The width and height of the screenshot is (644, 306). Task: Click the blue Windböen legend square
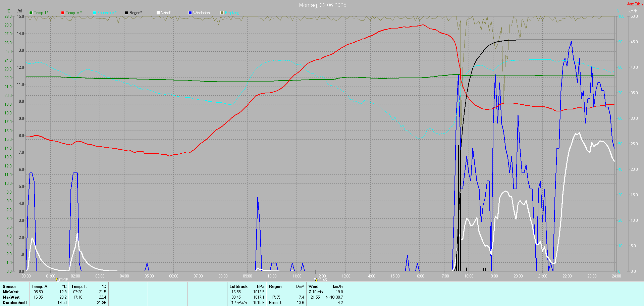point(190,13)
